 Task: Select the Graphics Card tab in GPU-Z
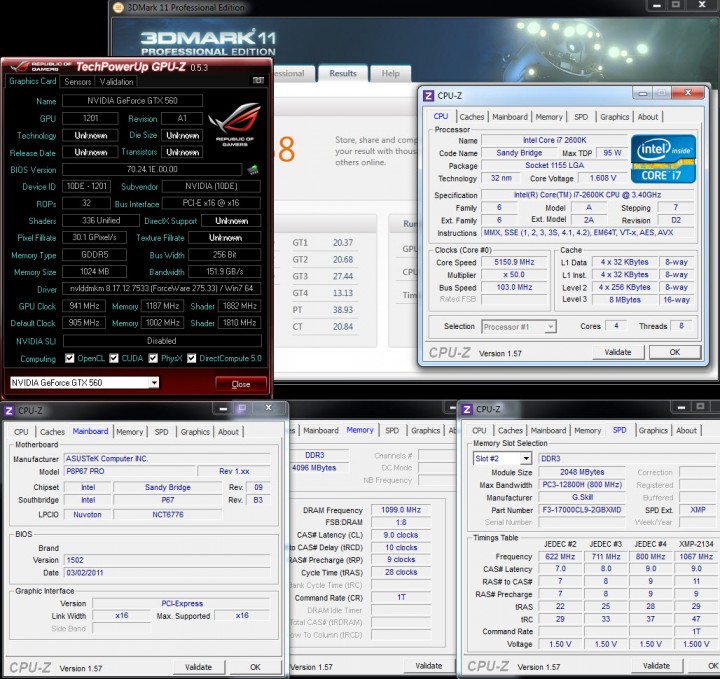coord(33,81)
